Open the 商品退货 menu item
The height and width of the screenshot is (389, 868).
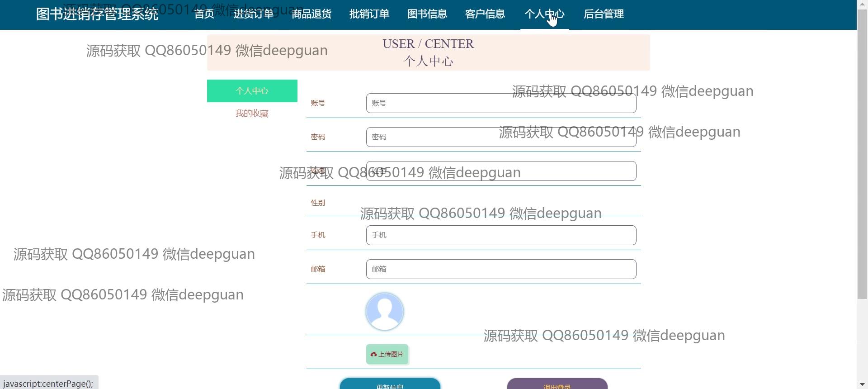click(311, 14)
